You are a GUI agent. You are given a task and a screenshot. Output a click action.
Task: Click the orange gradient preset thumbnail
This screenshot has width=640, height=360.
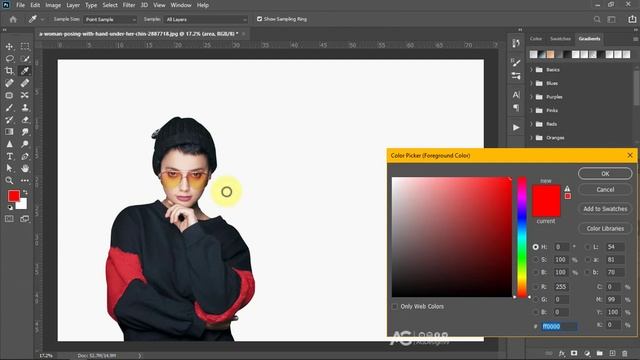[x=550, y=54]
